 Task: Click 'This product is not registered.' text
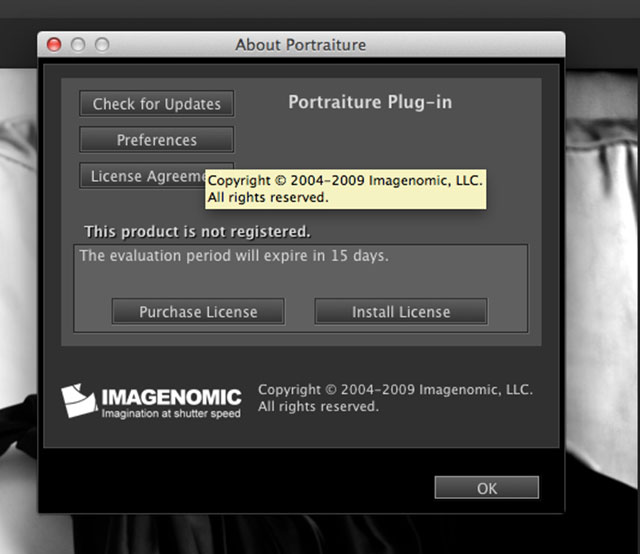(x=197, y=231)
